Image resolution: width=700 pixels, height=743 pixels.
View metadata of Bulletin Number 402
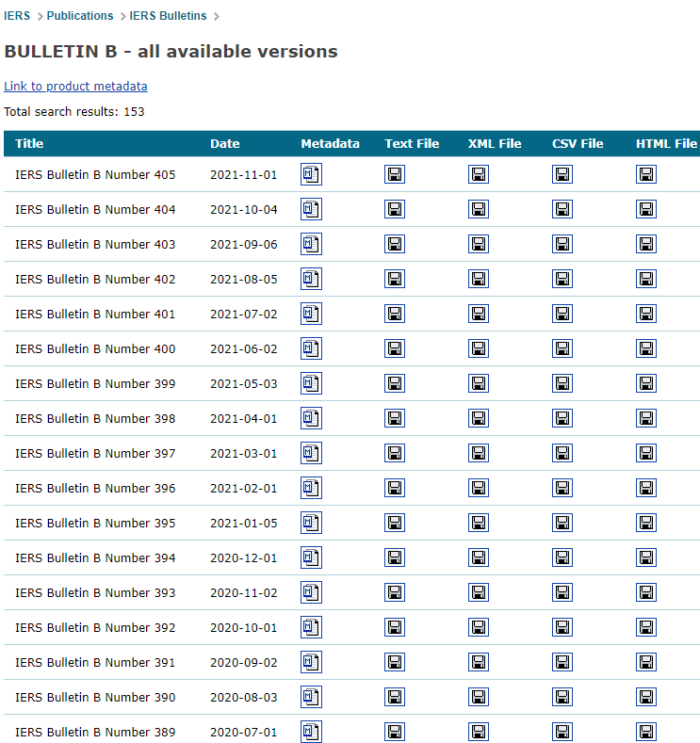click(x=311, y=279)
